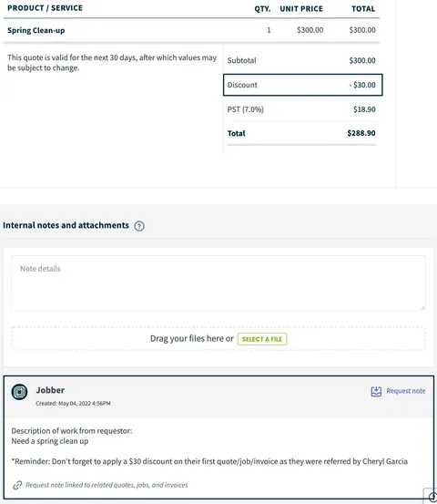Screen dimensions: 437x504
Task: Focus the Note details text area
Action: [218, 283]
